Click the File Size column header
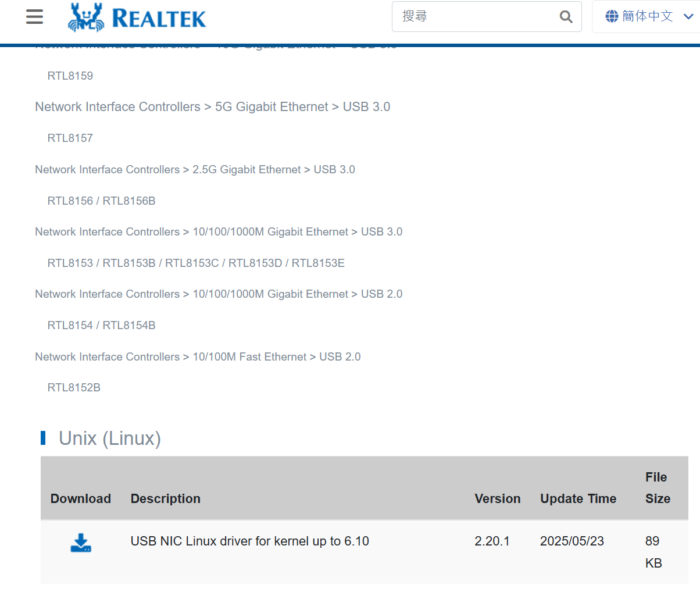This screenshot has width=700, height=592. click(x=658, y=488)
